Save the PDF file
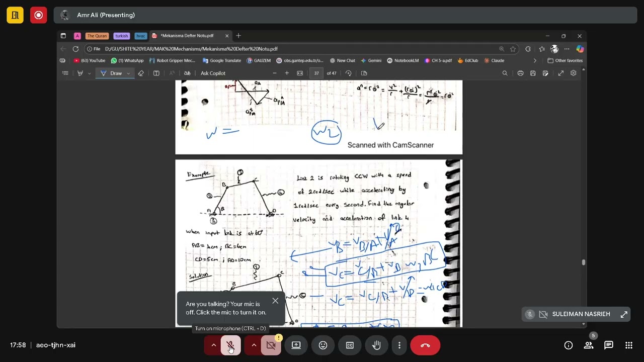This screenshot has width=644, height=362. point(533,73)
